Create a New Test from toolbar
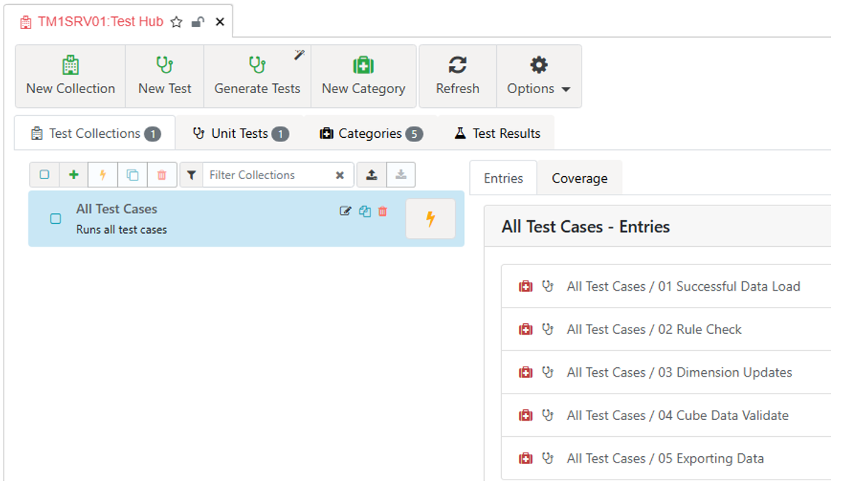 [x=165, y=76]
